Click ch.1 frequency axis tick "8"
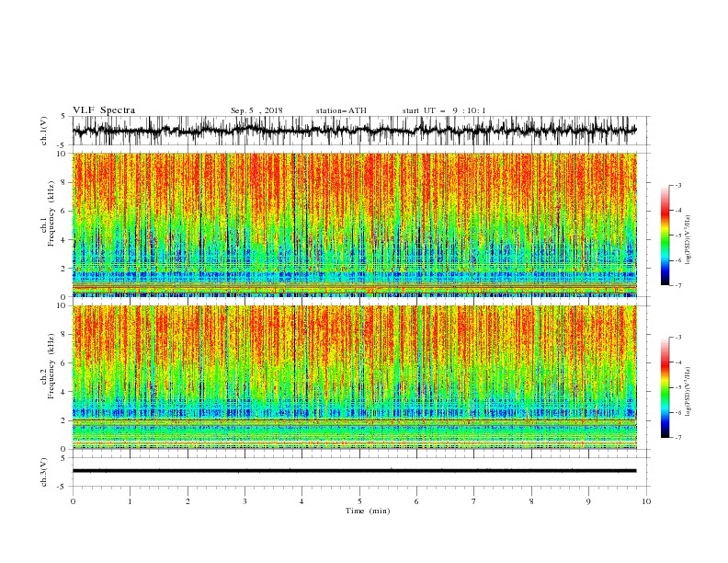Image resolution: width=728 pixels, height=563 pixels. pos(64,182)
